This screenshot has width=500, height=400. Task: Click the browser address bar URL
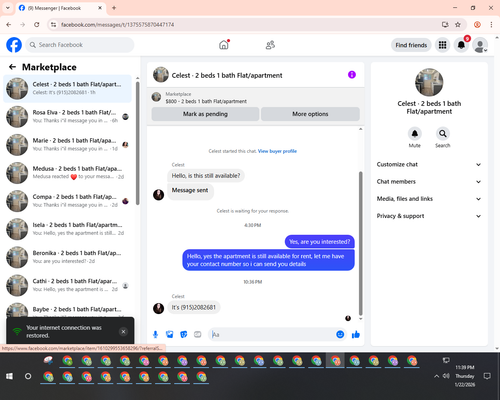click(x=117, y=25)
